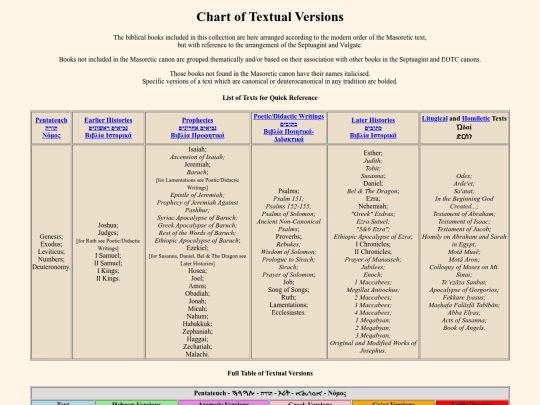Click 'Full Table of Textual Versions' heading
The width and height of the screenshot is (540, 405).
(270, 373)
